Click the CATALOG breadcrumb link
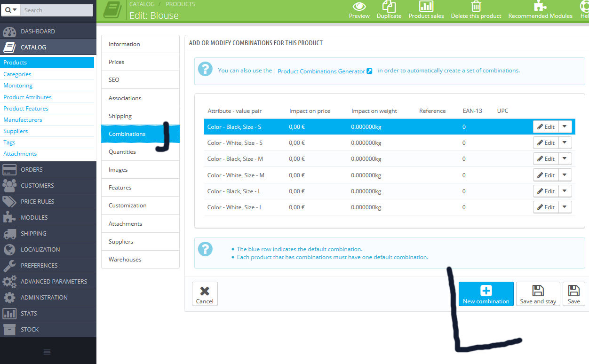The height and width of the screenshot is (364, 589). pyautogui.click(x=142, y=4)
